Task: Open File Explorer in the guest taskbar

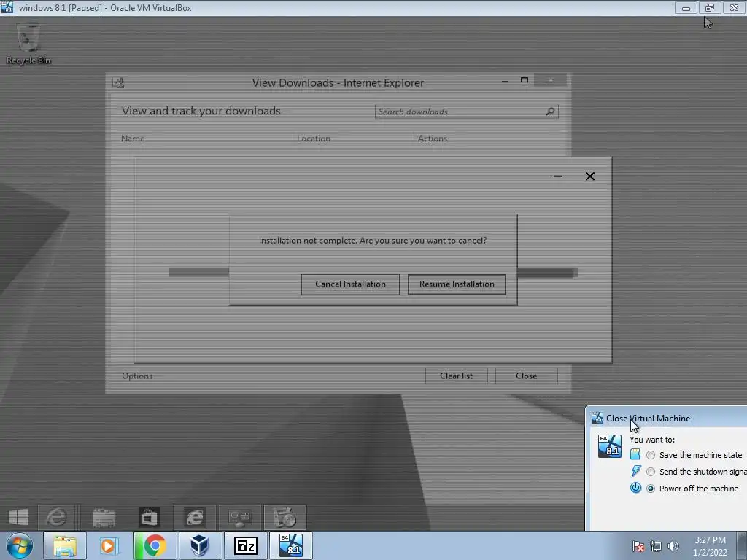Action: pos(104,518)
